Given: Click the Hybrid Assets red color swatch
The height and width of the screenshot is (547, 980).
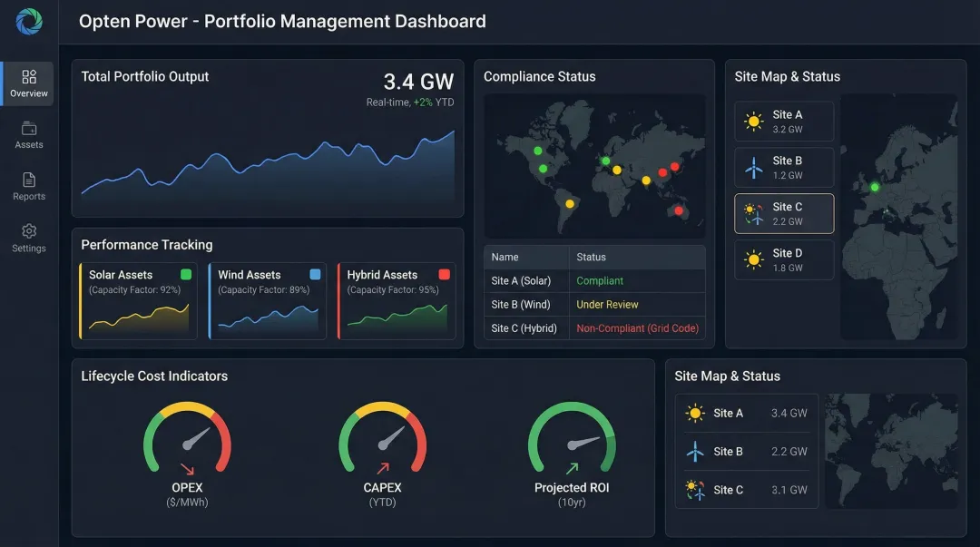Looking at the screenshot, I should pyautogui.click(x=445, y=273).
